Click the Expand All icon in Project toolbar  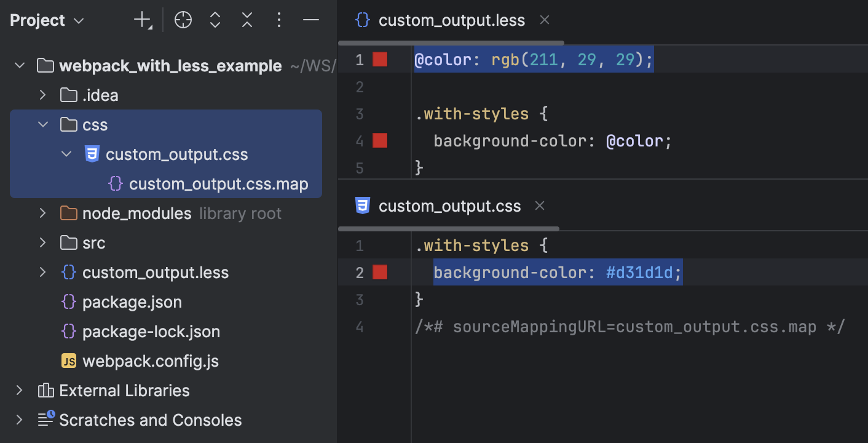215,20
